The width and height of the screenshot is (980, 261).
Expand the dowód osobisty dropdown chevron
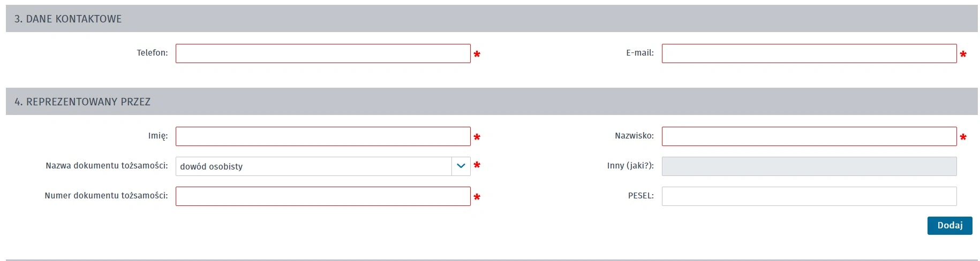click(461, 166)
